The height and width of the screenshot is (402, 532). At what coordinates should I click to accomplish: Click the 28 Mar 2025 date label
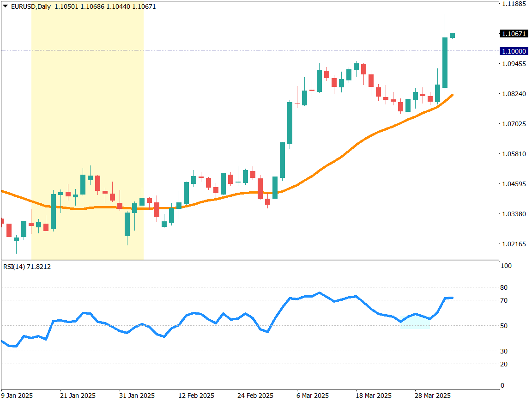pos(433,396)
